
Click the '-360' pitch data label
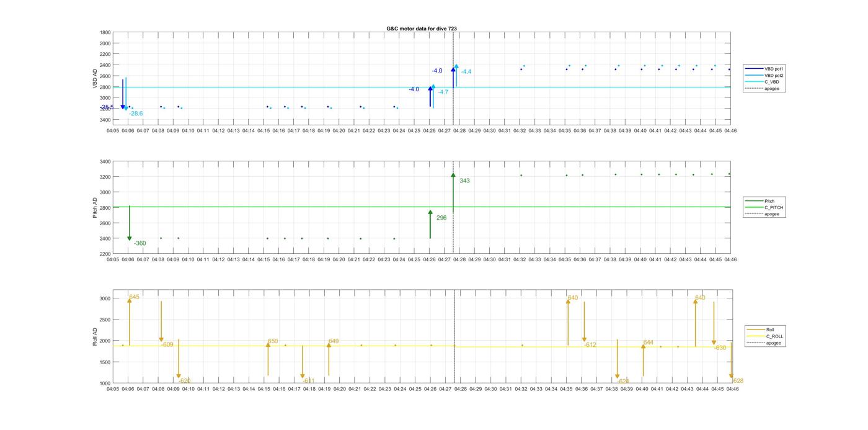coord(140,243)
